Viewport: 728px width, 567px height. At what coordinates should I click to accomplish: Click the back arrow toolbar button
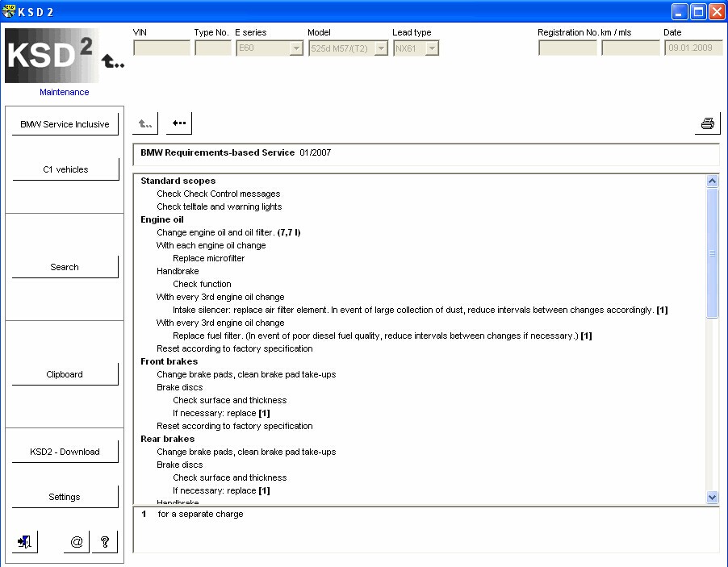(x=179, y=123)
